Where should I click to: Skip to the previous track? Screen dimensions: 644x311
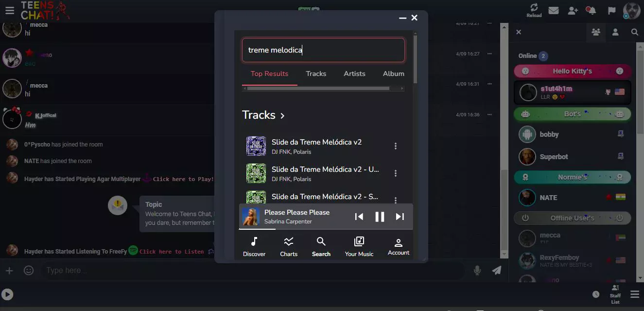coord(359,217)
